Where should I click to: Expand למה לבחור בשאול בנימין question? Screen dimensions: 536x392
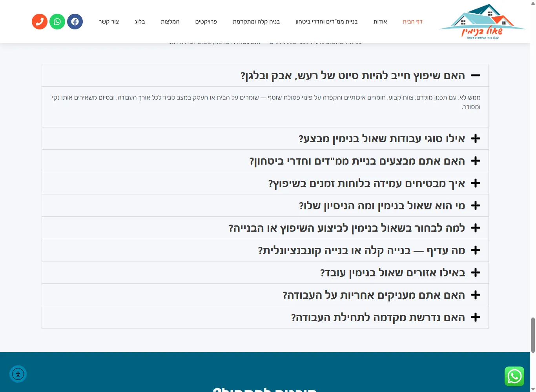[265, 228]
